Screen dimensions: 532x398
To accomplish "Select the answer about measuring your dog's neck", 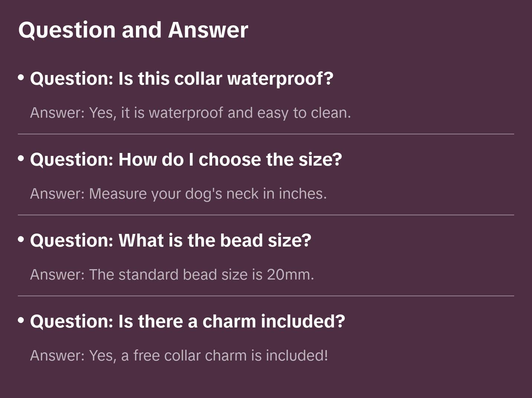I will (178, 194).
